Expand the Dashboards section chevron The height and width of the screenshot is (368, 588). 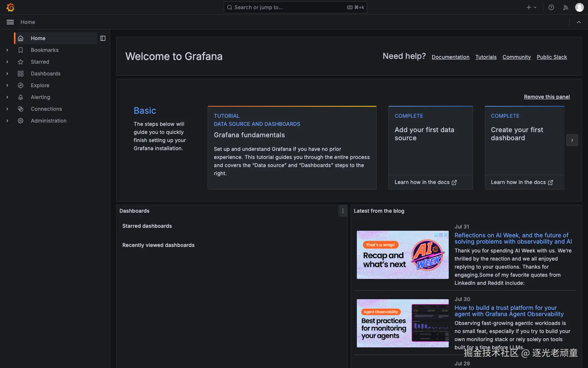[7, 74]
